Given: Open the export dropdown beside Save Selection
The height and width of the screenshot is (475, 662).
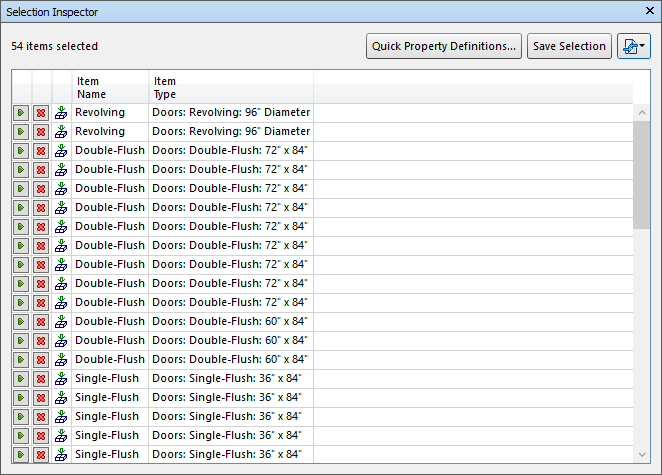Looking at the screenshot, I should coord(634,46).
